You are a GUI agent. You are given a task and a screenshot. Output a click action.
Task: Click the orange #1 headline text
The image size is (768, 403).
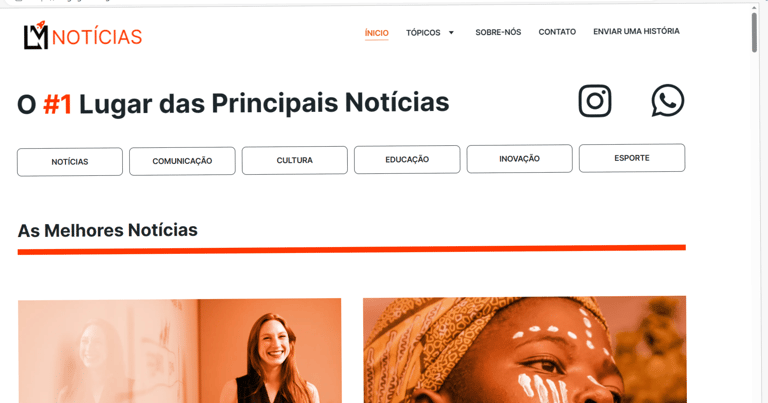[x=58, y=104]
